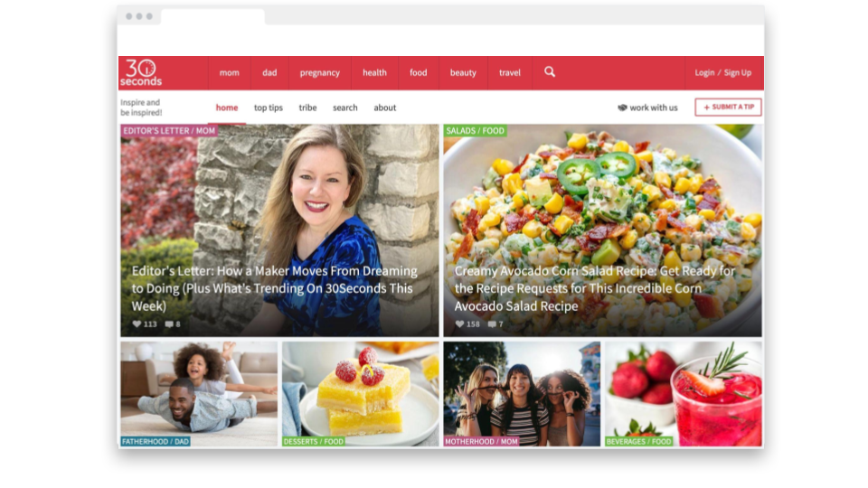Click heart icon on Avocado Corn Salad recipe

[x=459, y=324]
